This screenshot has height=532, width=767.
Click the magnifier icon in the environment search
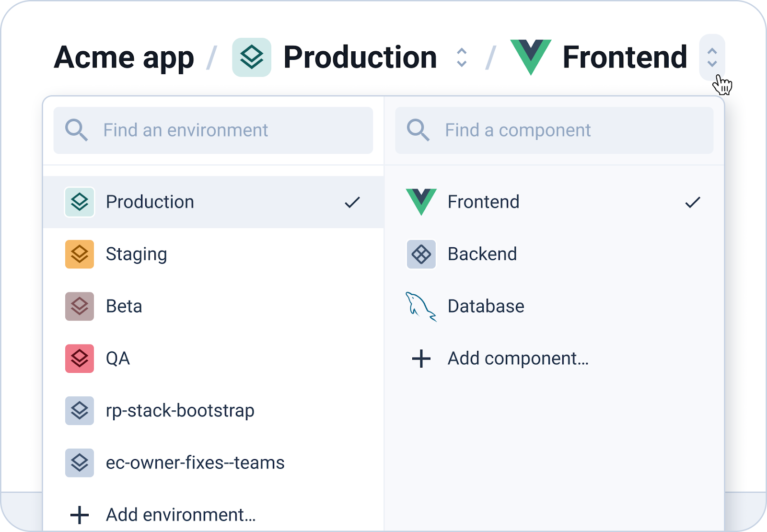click(77, 130)
